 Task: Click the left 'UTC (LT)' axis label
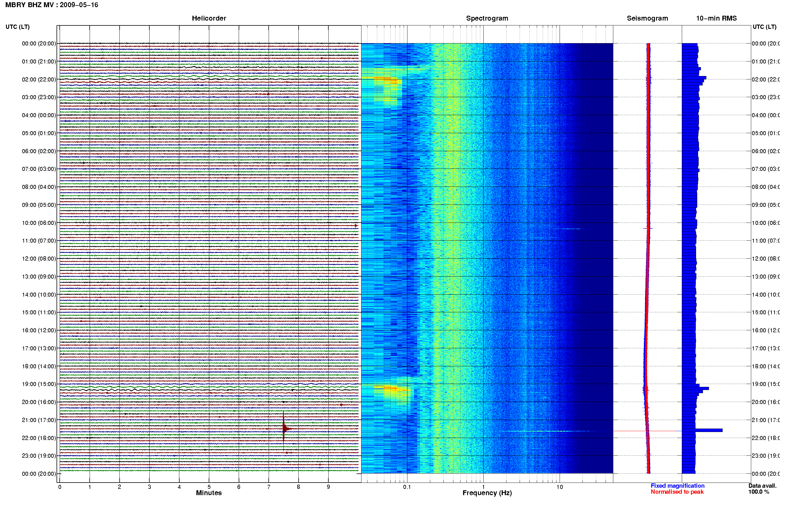(x=17, y=27)
